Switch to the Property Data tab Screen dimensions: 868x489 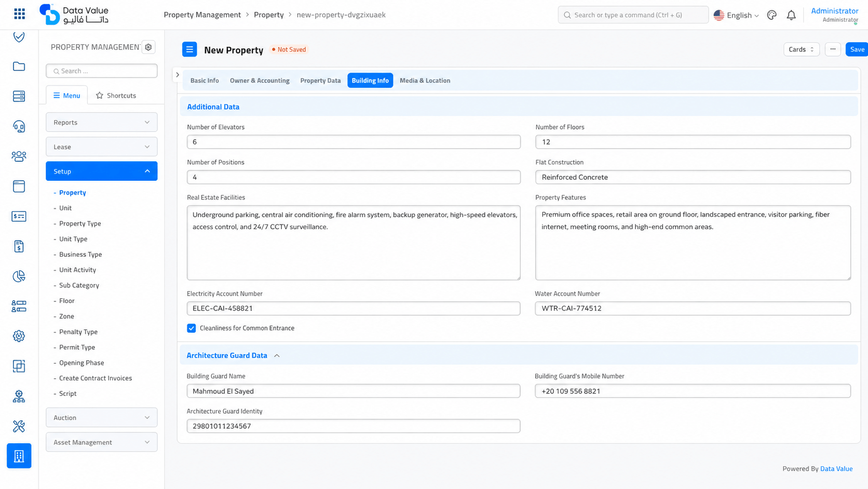click(320, 81)
